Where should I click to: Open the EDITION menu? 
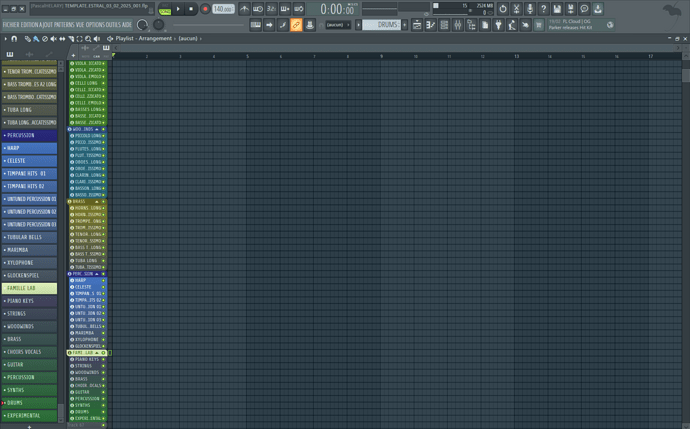pos(30,25)
